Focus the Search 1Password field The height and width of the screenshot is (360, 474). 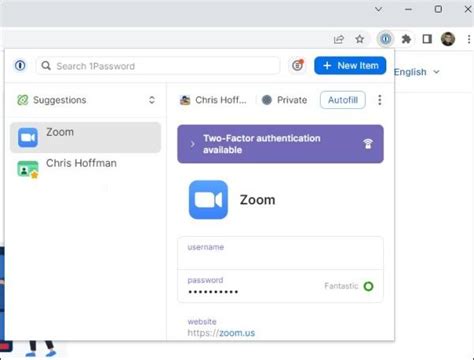point(158,66)
